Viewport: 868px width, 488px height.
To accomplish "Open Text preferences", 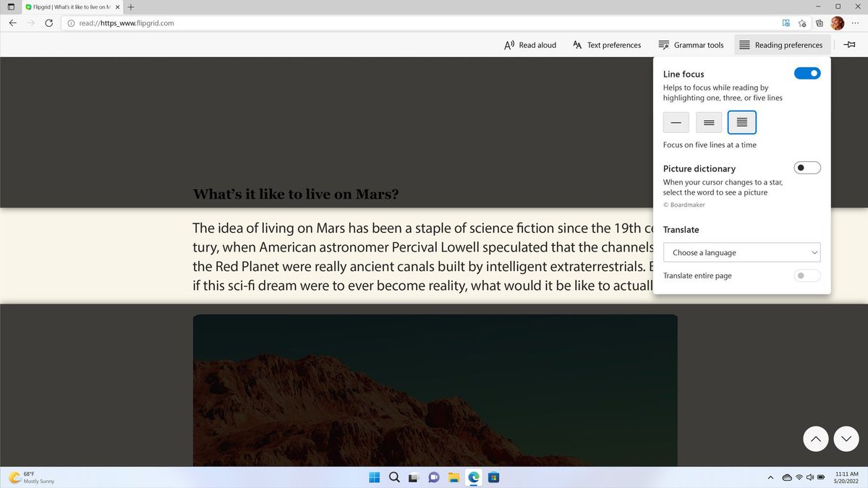I will pyautogui.click(x=606, y=45).
